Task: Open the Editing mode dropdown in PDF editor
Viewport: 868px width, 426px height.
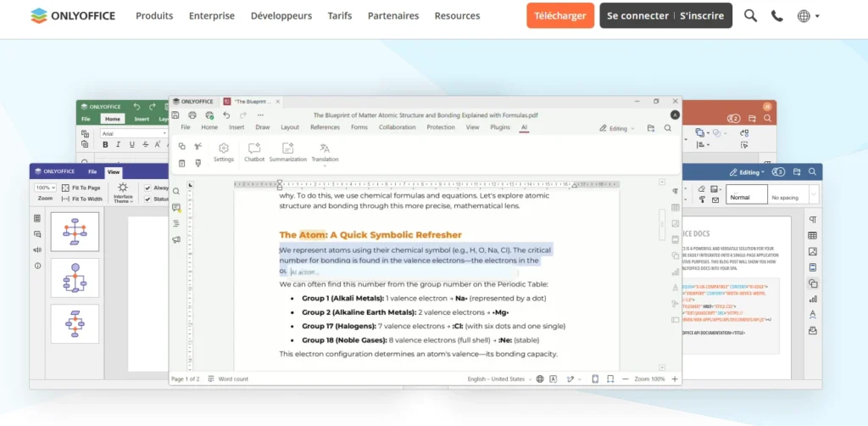Action: click(617, 128)
